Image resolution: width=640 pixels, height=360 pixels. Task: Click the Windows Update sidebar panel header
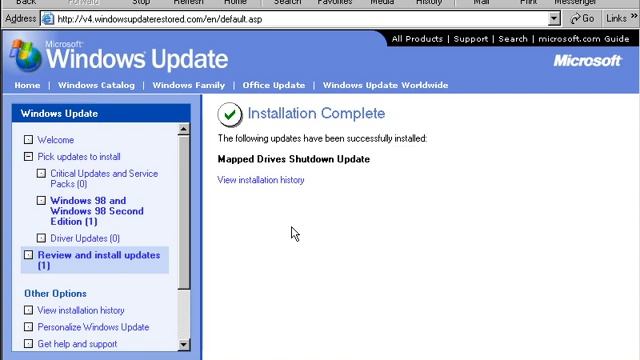(x=101, y=113)
